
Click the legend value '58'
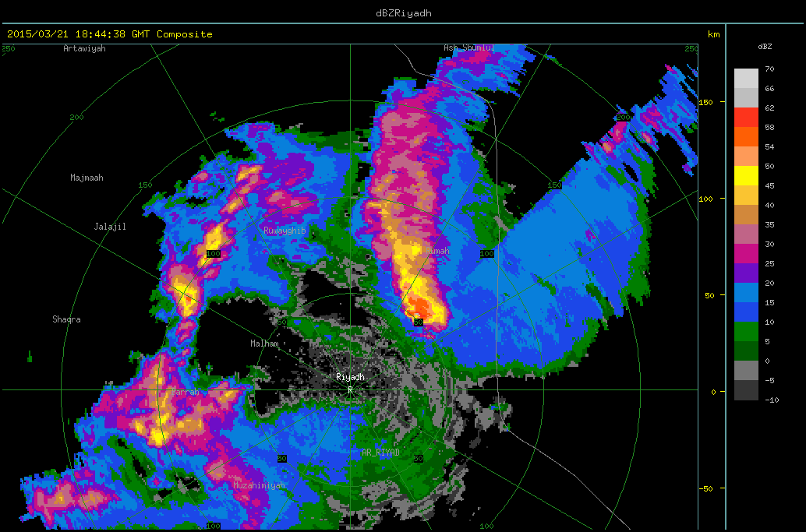click(x=769, y=127)
